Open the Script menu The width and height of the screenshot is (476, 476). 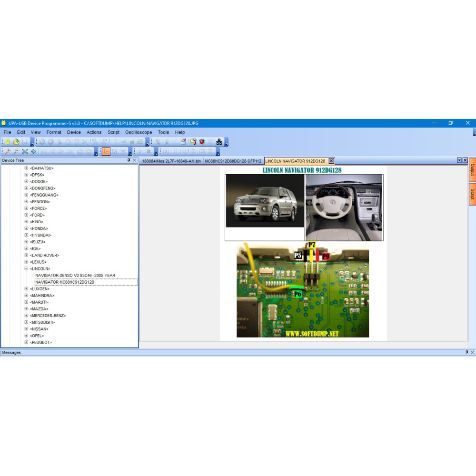(114, 132)
